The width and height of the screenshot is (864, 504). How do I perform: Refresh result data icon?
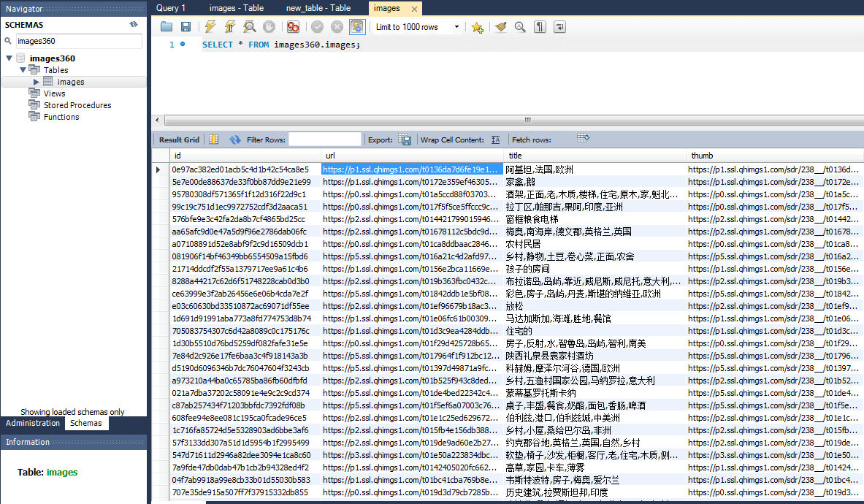click(234, 140)
